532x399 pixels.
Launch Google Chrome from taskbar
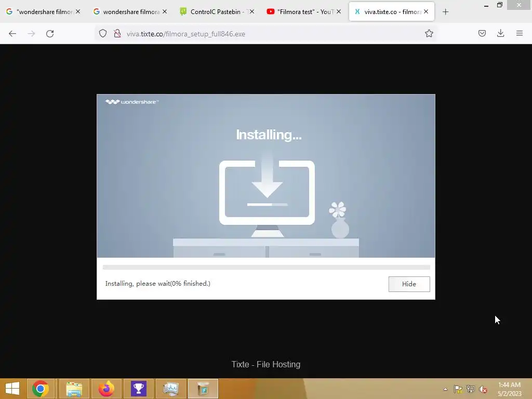tap(41, 389)
